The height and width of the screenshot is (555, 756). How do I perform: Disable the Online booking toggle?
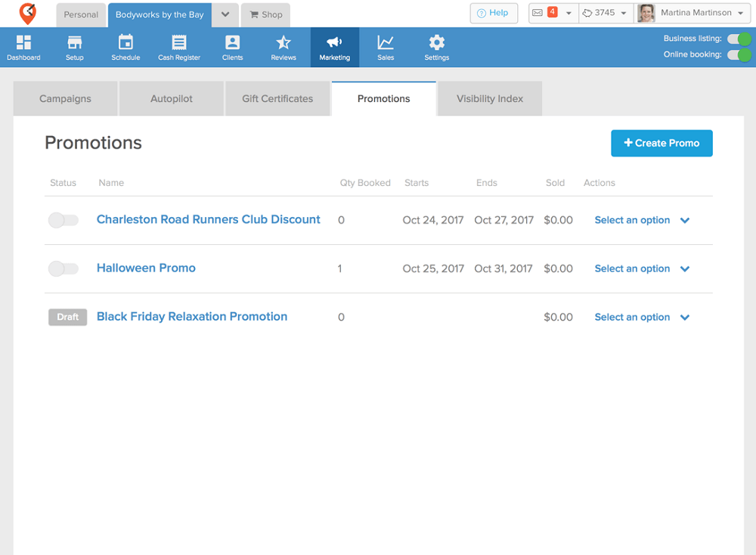(x=739, y=54)
